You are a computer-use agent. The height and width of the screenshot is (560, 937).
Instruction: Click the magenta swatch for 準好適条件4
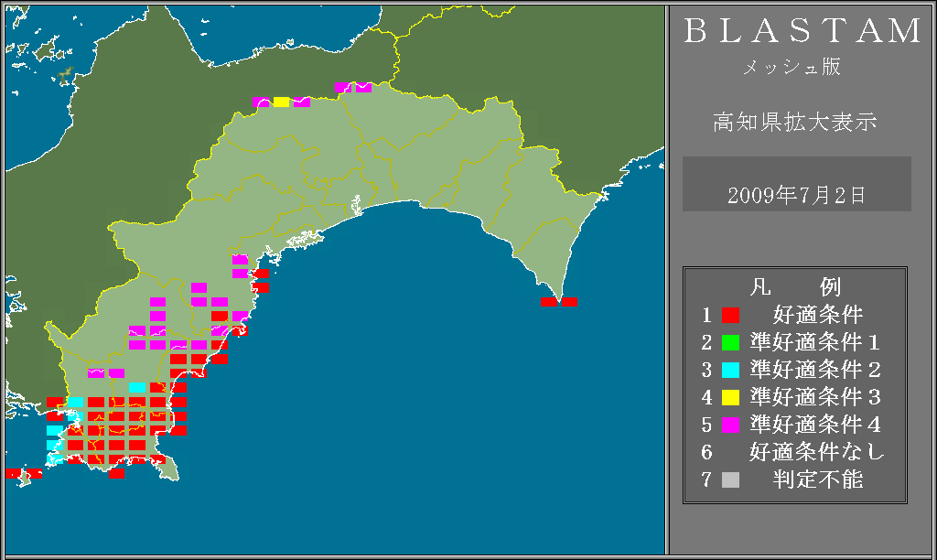[x=730, y=425]
